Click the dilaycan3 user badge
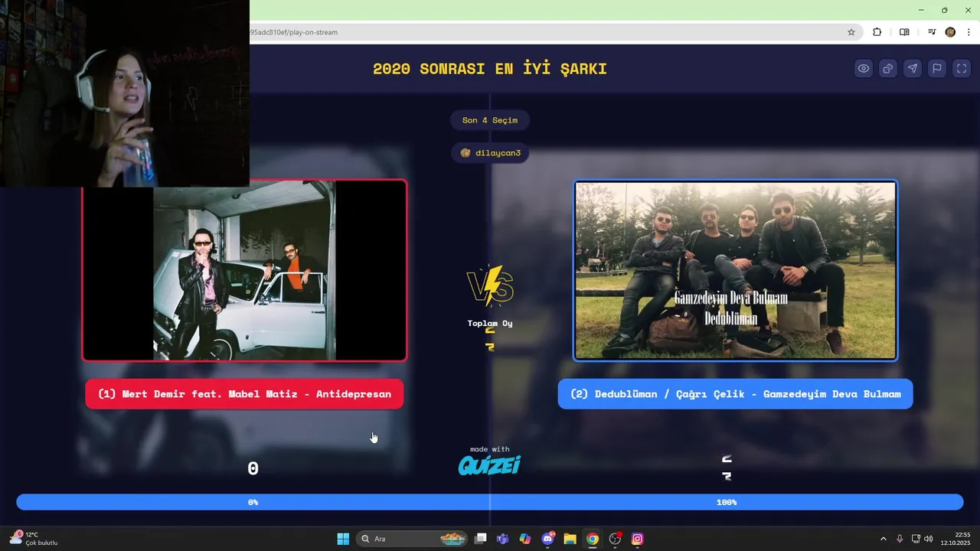Screen dimensions: 980x551 point(490,153)
